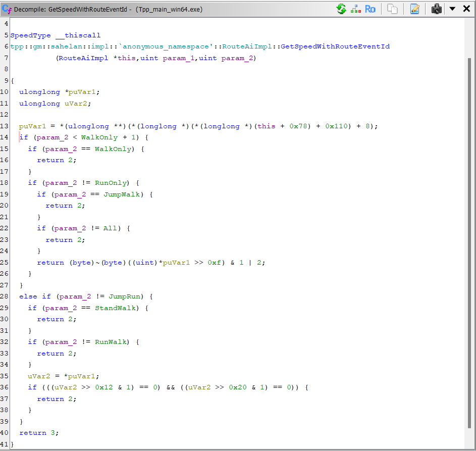Select the SpeedType return type
The height and width of the screenshot is (451, 476).
30,35
